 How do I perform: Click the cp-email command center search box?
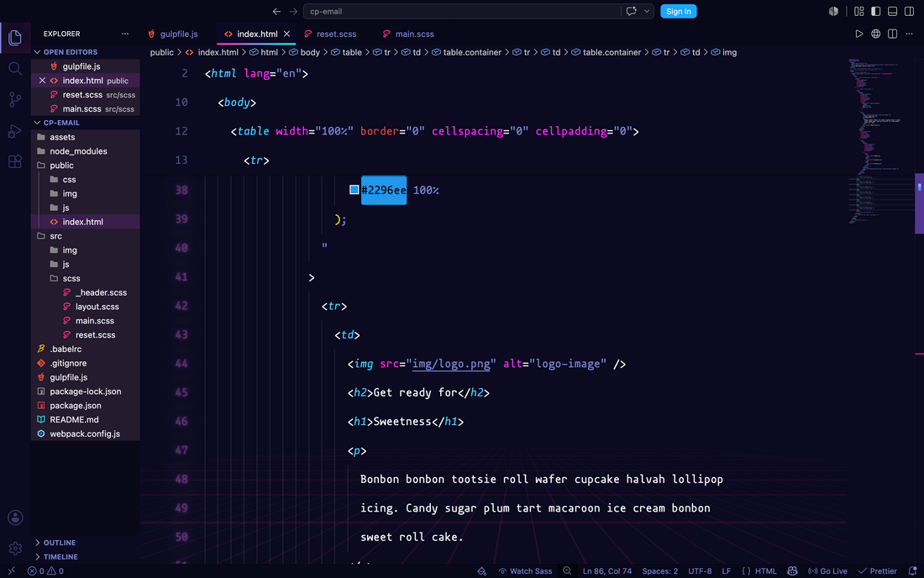pos(461,11)
